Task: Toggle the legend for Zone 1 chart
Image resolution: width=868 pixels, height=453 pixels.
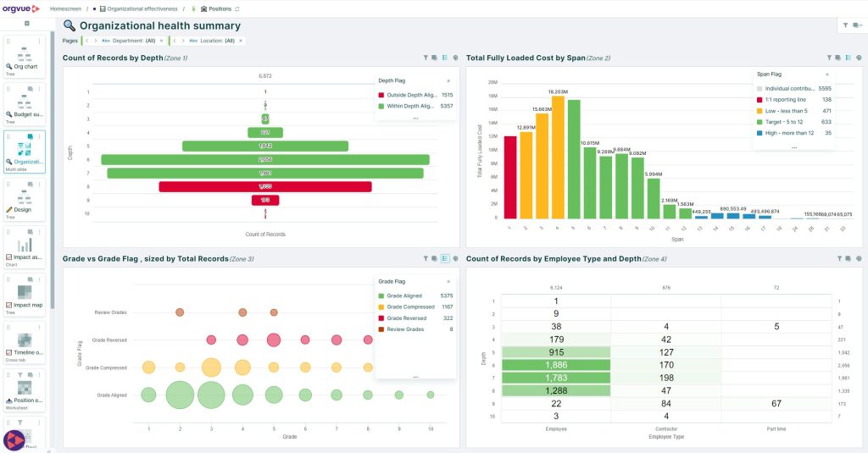Action: click(444, 58)
